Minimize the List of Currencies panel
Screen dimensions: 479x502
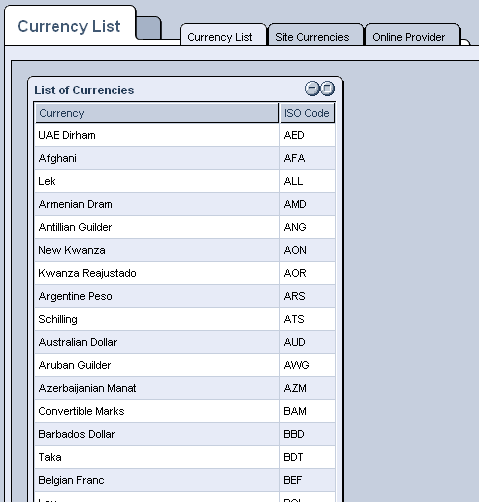tap(312, 89)
